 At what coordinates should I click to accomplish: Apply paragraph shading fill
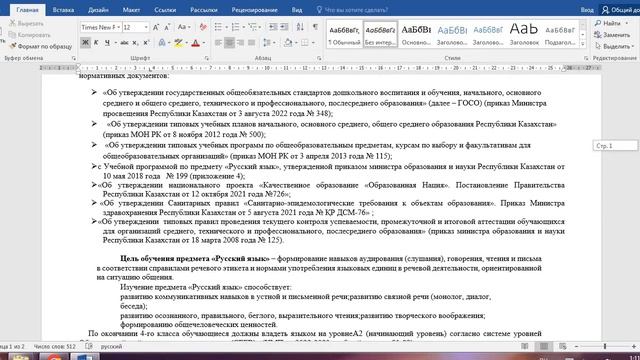[x=288, y=42]
